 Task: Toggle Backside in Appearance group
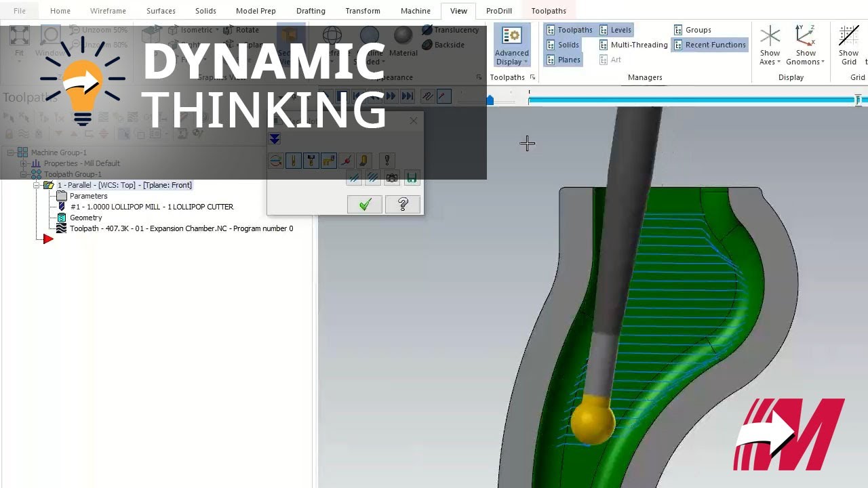[x=443, y=45]
